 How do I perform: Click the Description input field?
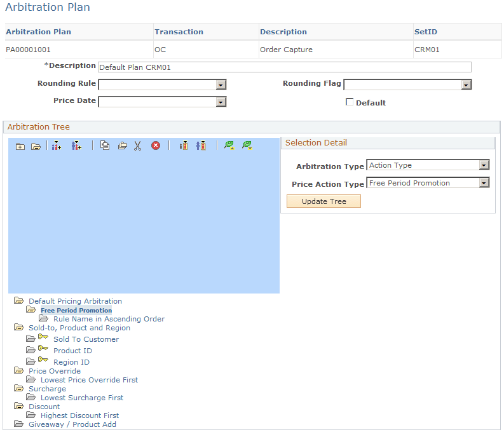pos(285,67)
